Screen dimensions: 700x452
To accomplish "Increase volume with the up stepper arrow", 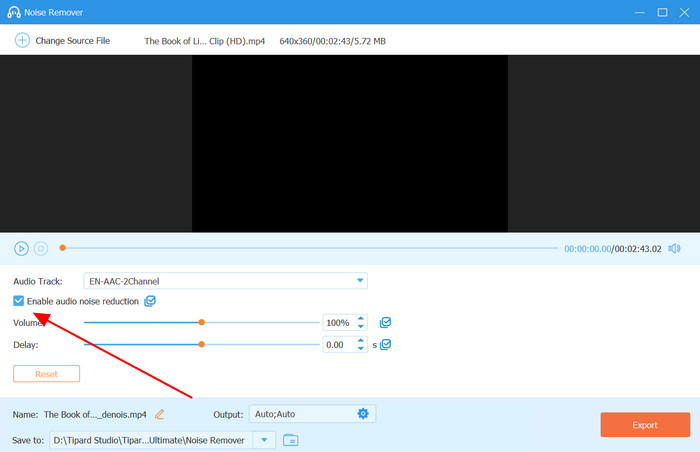I will (x=361, y=319).
